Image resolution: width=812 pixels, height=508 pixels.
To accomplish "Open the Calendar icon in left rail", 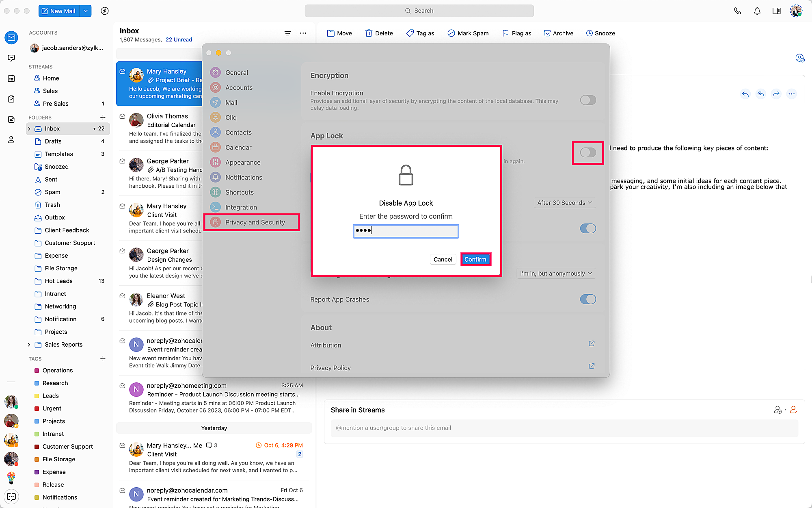I will coord(11,78).
